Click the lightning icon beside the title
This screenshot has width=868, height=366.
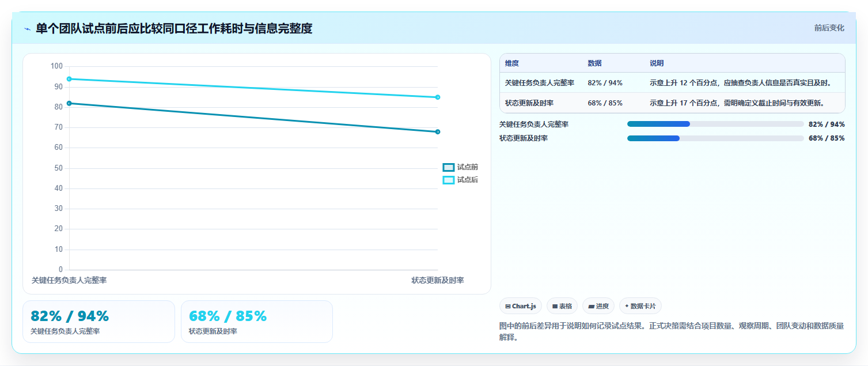[27, 29]
